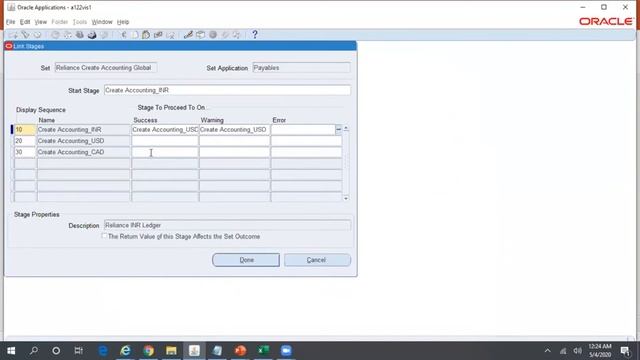The width and height of the screenshot is (640, 360).
Task: Open Zoom app from the taskbar
Action: pyautogui.click(x=286, y=351)
